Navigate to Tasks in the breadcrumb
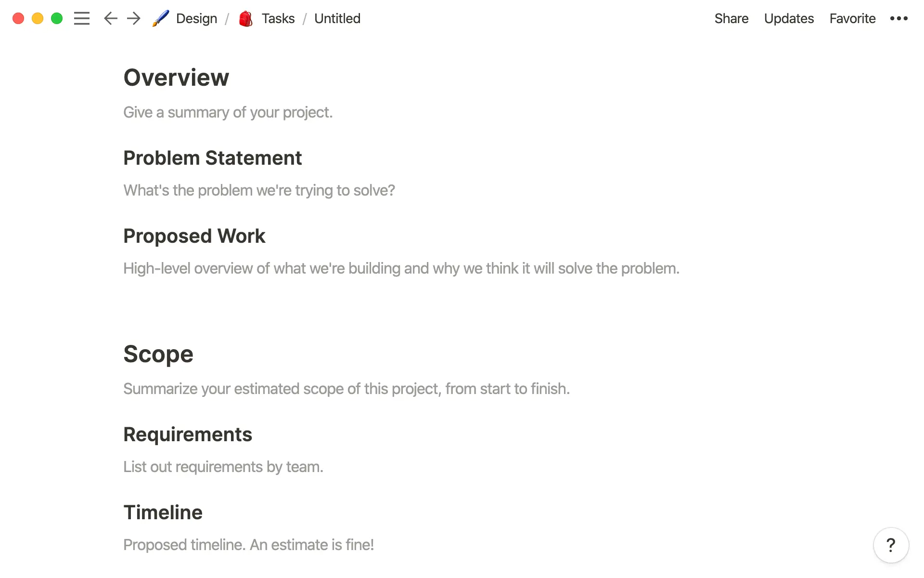 (278, 18)
